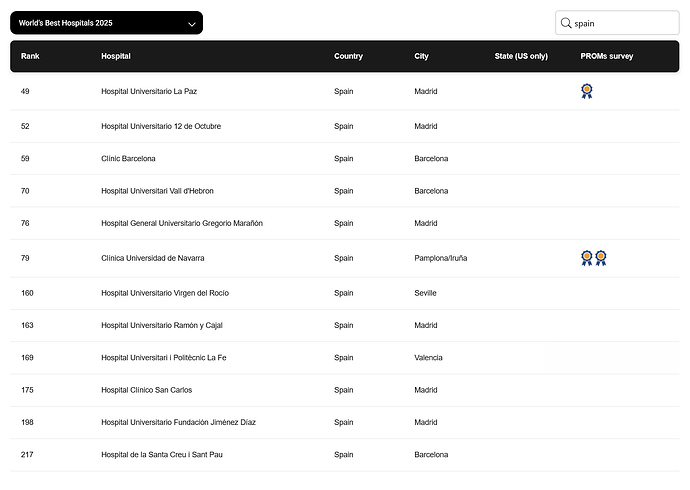The height and width of the screenshot is (490, 690).
Task: Sort by the Rank column header
Action: tap(30, 56)
